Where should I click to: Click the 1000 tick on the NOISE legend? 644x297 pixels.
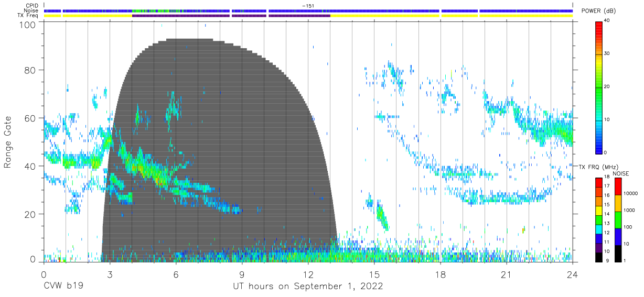pos(629,210)
